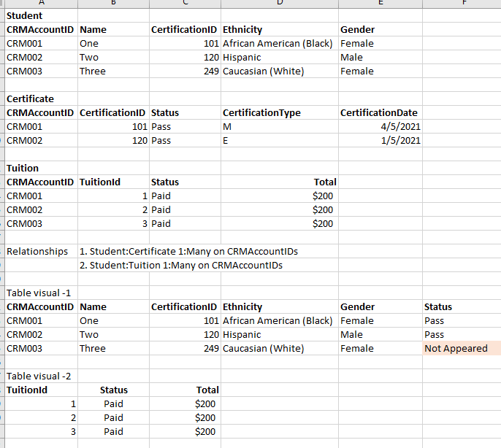The width and height of the screenshot is (501, 448).
Task: Click the 'Tuition' section title cell
Action: point(41,169)
